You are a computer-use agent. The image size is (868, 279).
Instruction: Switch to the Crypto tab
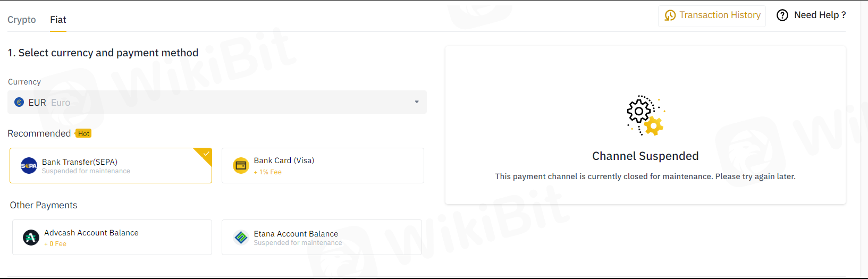point(22,20)
